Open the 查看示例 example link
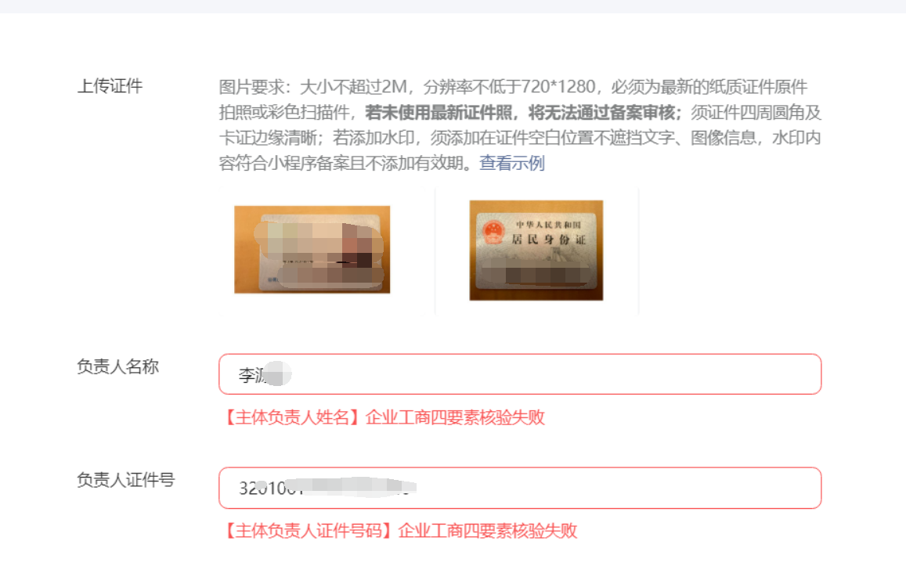The height and width of the screenshot is (588, 906). click(512, 163)
